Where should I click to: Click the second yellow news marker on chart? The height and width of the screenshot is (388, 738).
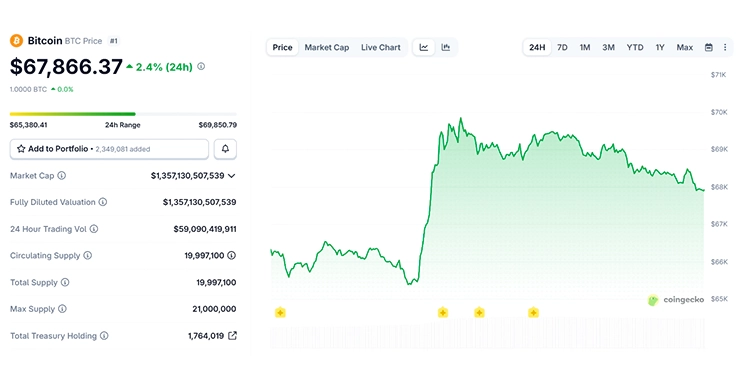442,312
